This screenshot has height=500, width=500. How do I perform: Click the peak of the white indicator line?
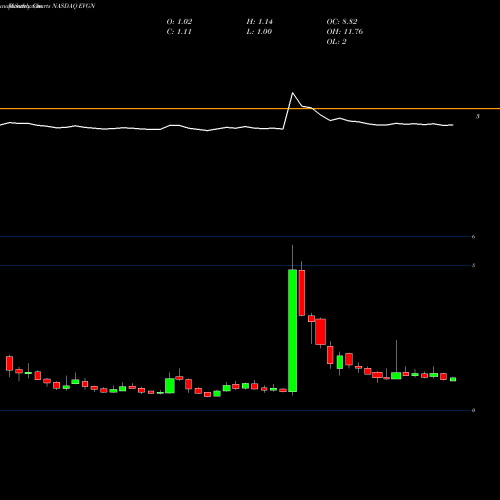coord(293,93)
